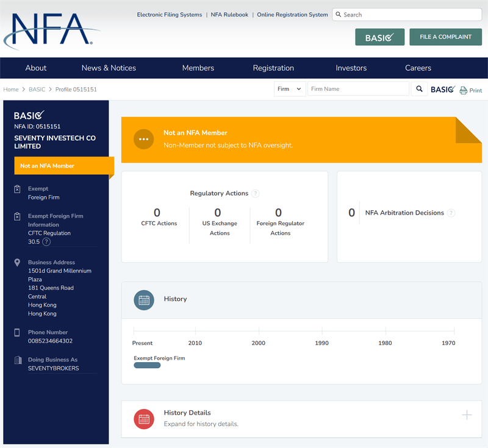
Task: Open NFA Rulebook link
Action: 229,15
